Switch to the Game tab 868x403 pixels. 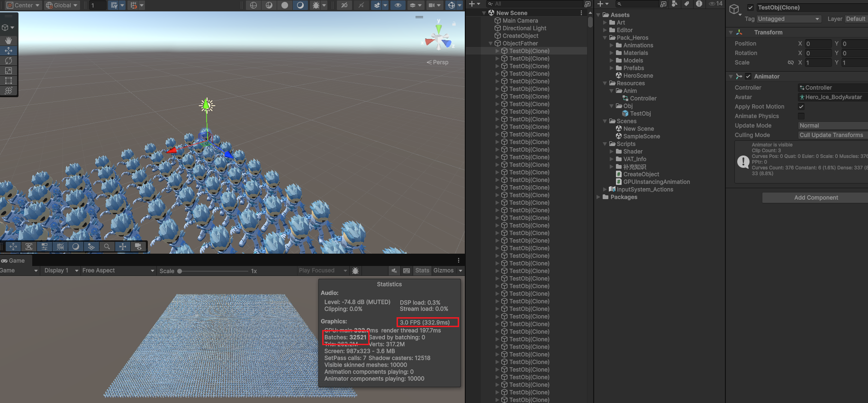click(x=13, y=261)
